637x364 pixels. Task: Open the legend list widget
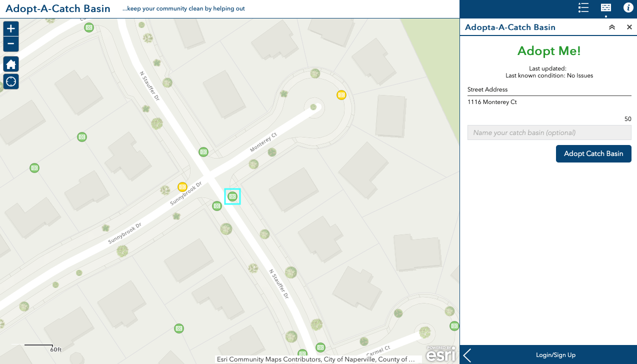[x=582, y=7]
